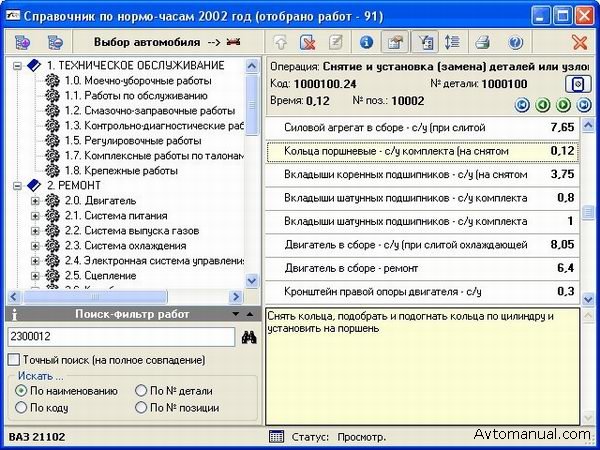Click the red car icon for vehicle selection
This screenshot has height=450, width=600.
233,42
